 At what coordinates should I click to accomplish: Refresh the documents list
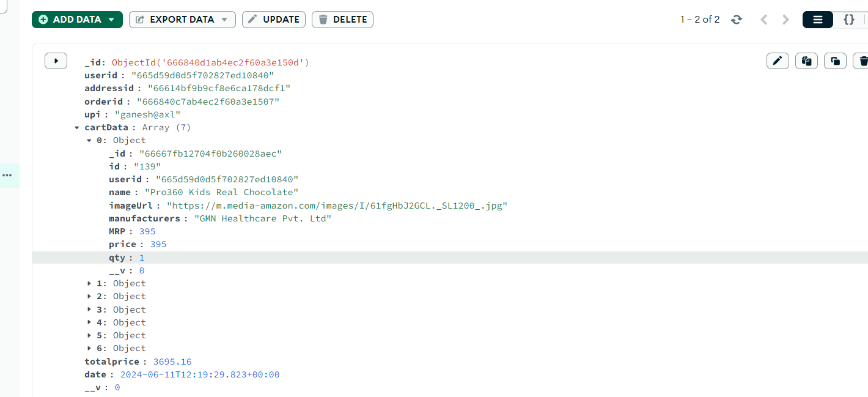[737, 20]
